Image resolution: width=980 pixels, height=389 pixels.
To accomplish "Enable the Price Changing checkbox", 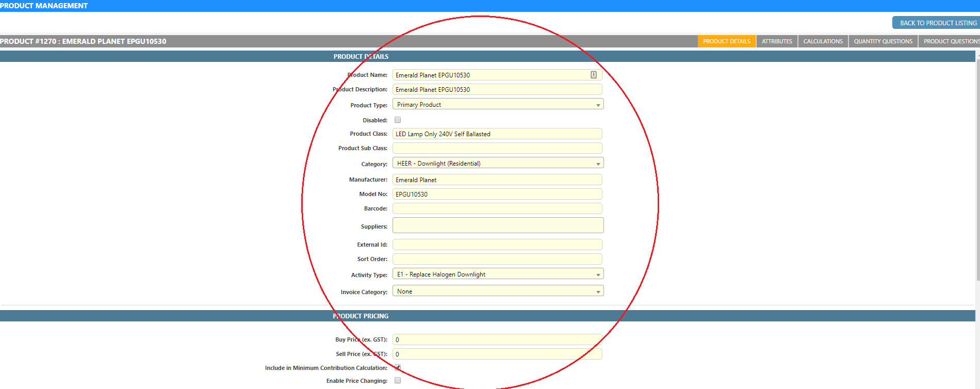I will pos(398,380).
